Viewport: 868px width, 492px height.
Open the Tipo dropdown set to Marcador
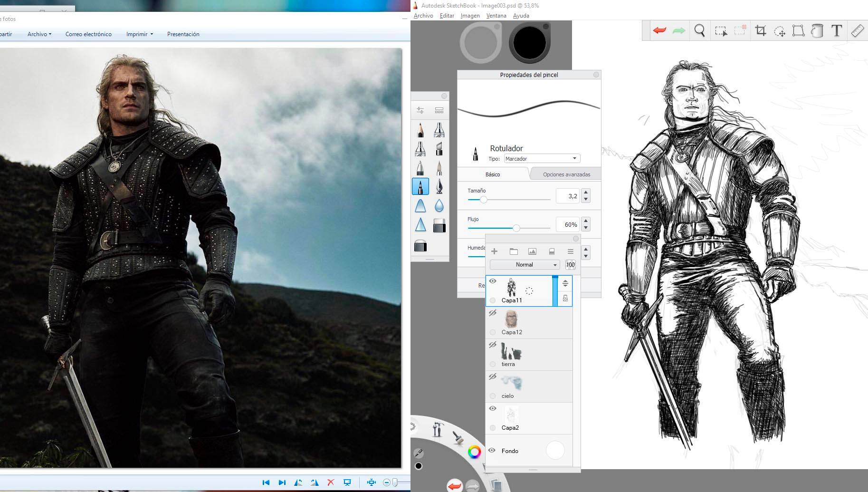coord(542,159)
